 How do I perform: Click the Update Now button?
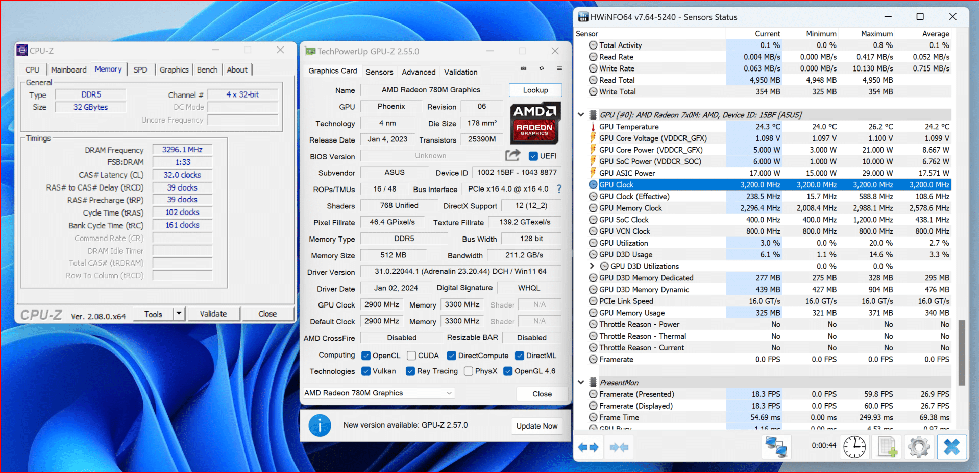[537, 426]
